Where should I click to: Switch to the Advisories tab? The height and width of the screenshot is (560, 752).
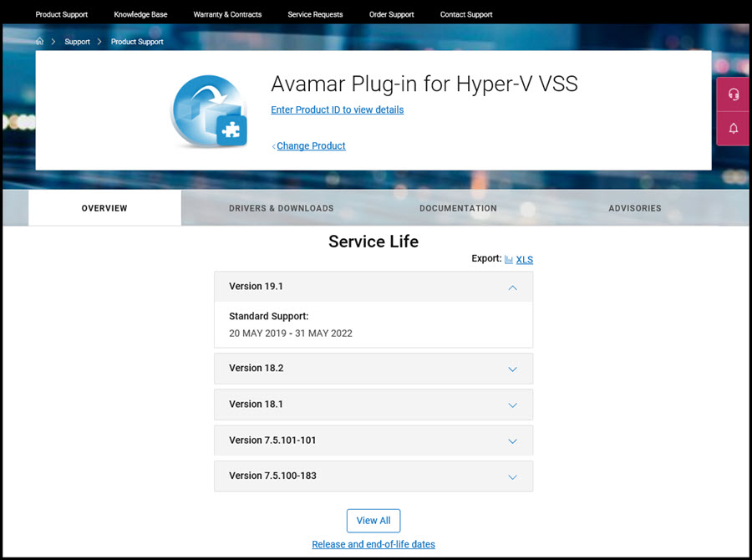coord(634,208)
